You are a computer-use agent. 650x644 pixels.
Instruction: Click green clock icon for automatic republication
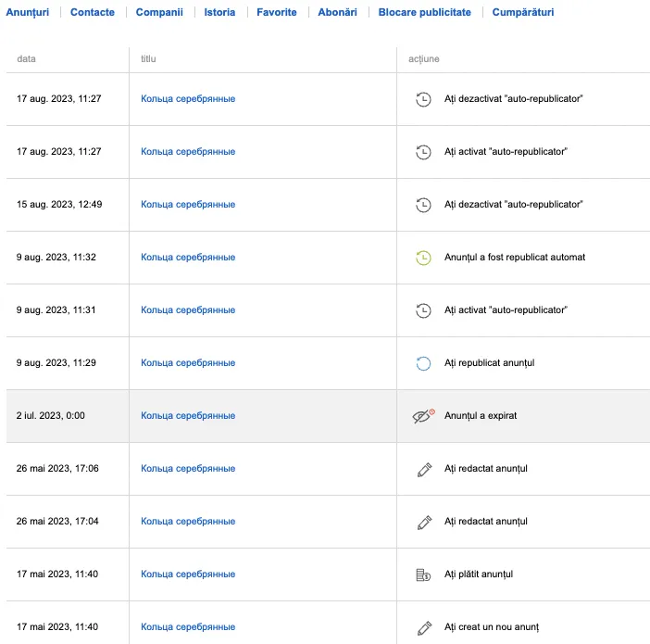pyautogui.click(x=423, y=258)
